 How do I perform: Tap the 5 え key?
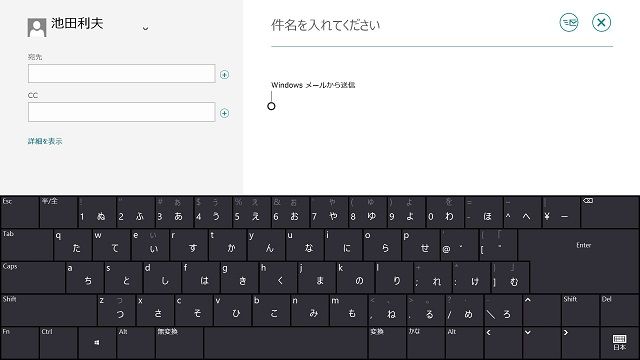point(251,212)
